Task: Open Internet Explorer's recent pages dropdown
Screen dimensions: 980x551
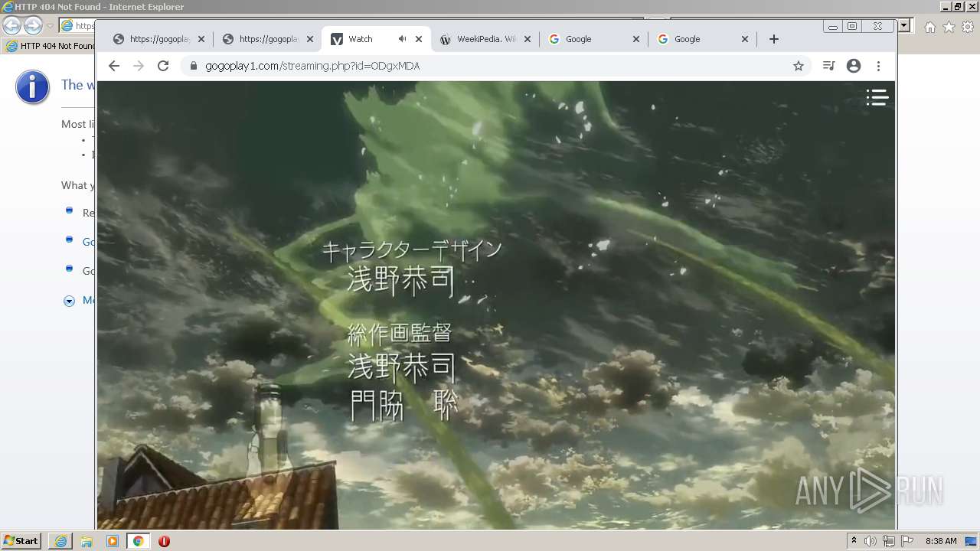Action: click(50, 26)
